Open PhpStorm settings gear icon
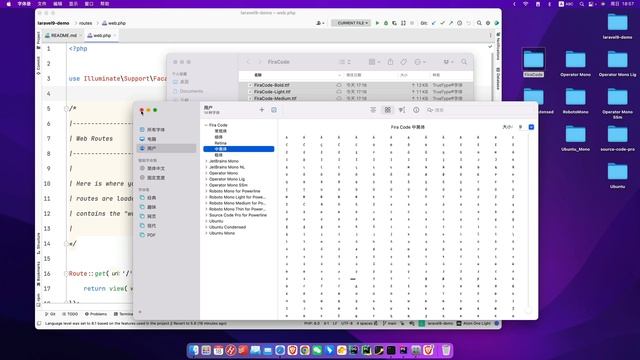This screenshot has height=360, width=640. click(x=488, y=23)
